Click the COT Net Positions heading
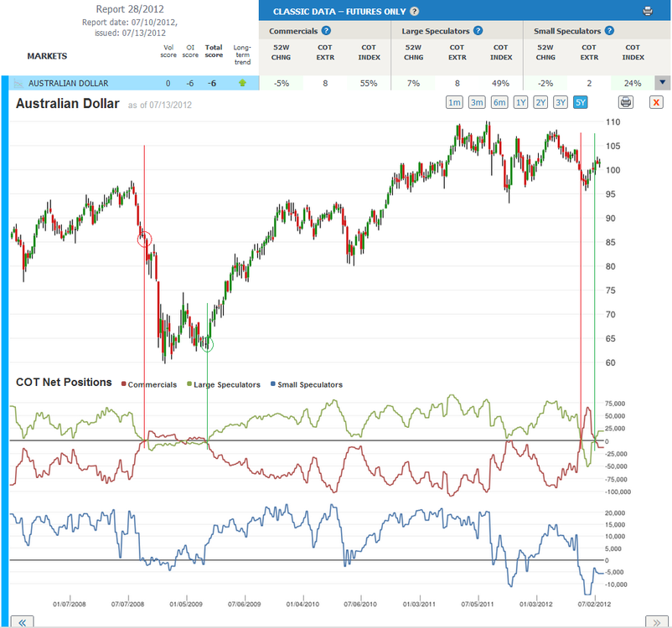The height and width of the screenshot is (628, 672). point(64,382)
